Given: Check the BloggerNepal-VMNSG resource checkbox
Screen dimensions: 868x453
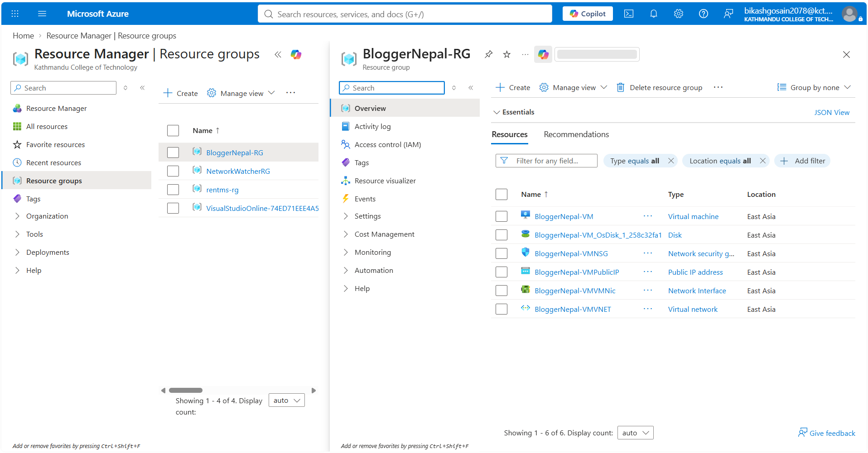Looking at the screenshot, I should 502,253.
